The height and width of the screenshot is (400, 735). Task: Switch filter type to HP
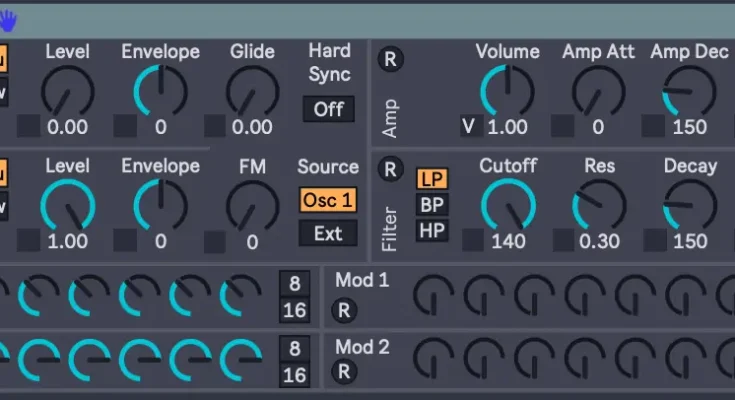[x=432, y=230]
